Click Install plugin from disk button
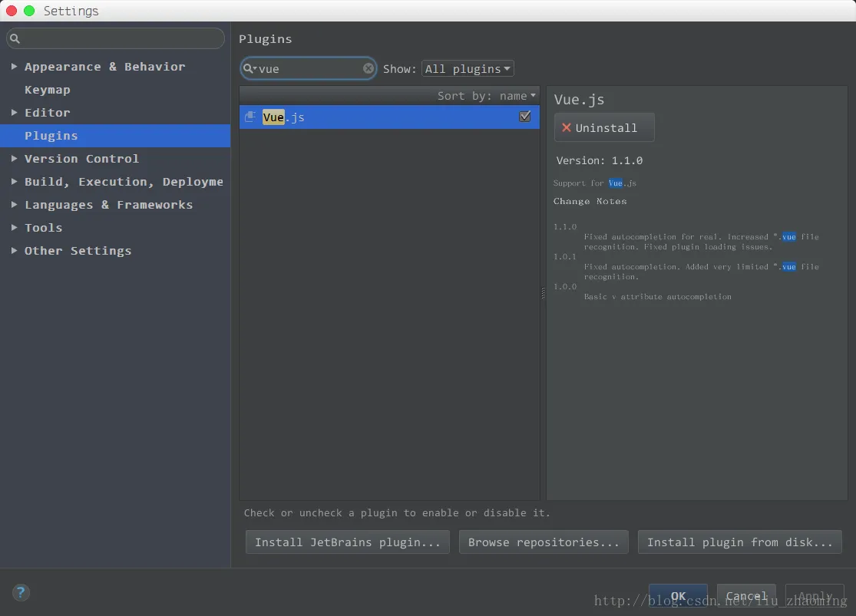Screen dimensions: 856x616 pyautogui.click(x=740, y=542)
